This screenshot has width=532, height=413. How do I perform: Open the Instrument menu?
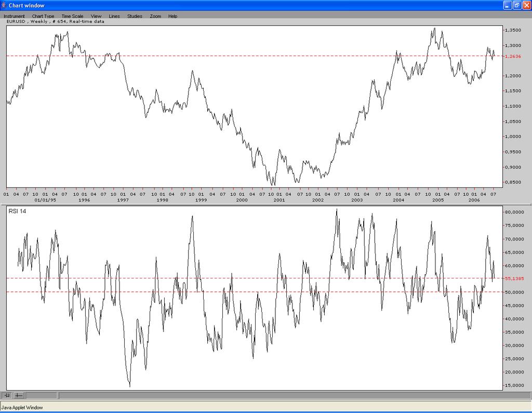coord(14,16)
